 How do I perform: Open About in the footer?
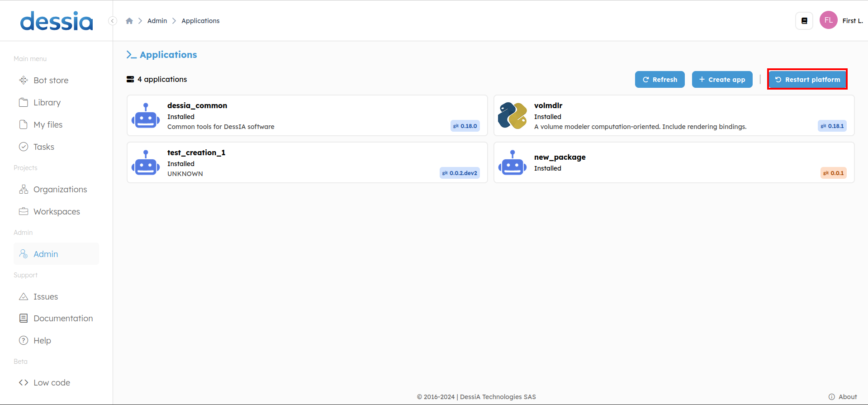pos(843,397)
